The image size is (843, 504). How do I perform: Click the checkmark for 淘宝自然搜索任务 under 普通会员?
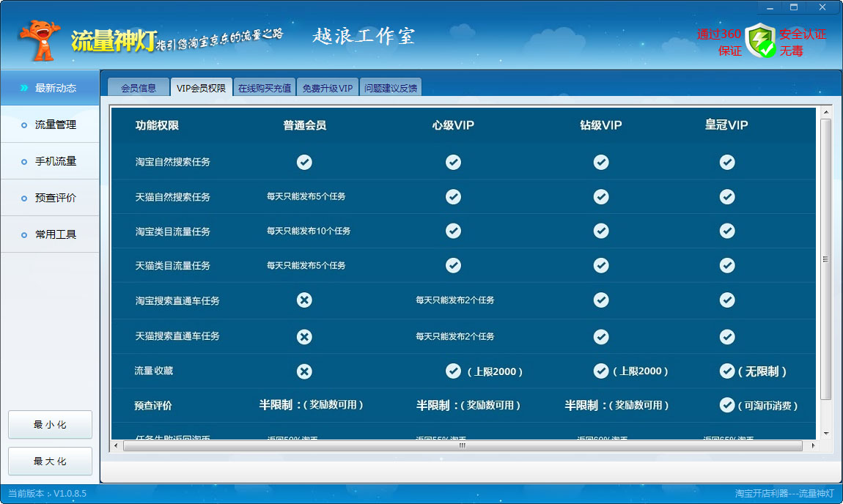pyautogui.click(x=304, y=163)
